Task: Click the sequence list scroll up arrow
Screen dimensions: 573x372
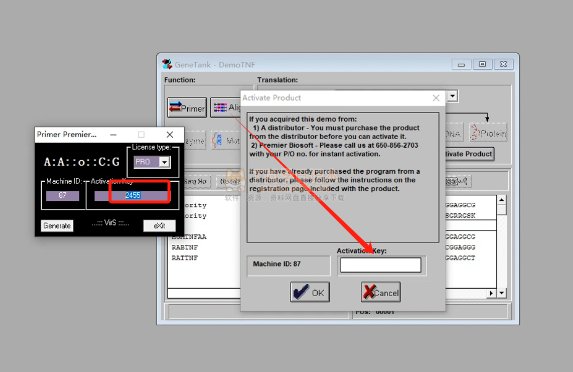Action: pyautogui.click(x=501, y=200)
